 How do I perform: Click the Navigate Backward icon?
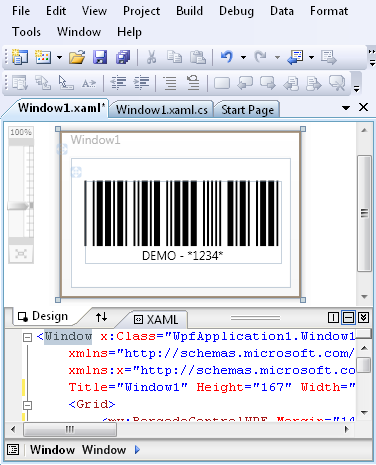pos(295,57)
